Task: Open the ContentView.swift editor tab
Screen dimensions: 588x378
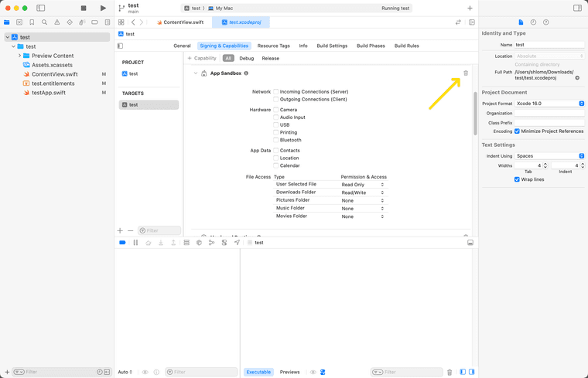Action: [180, 22]
